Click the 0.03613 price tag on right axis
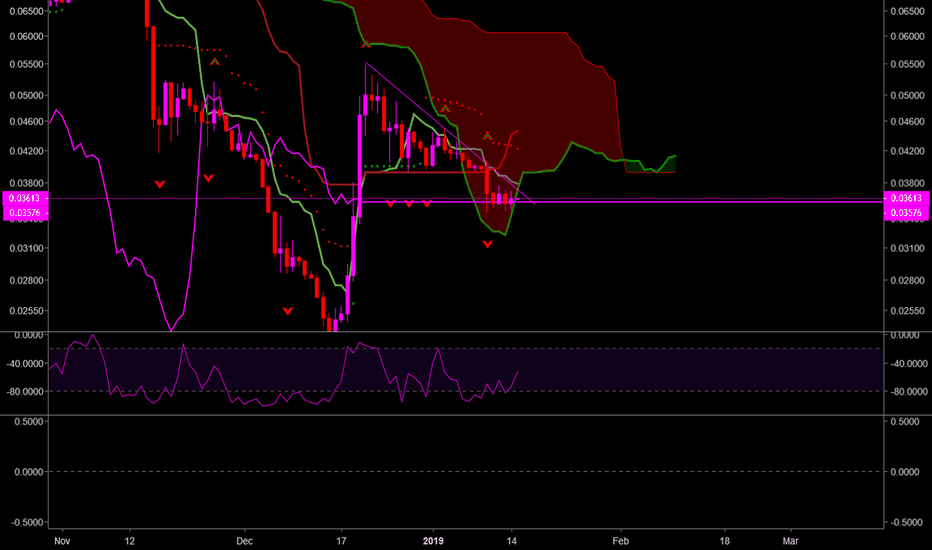932x550 pixels. [906, 198]
